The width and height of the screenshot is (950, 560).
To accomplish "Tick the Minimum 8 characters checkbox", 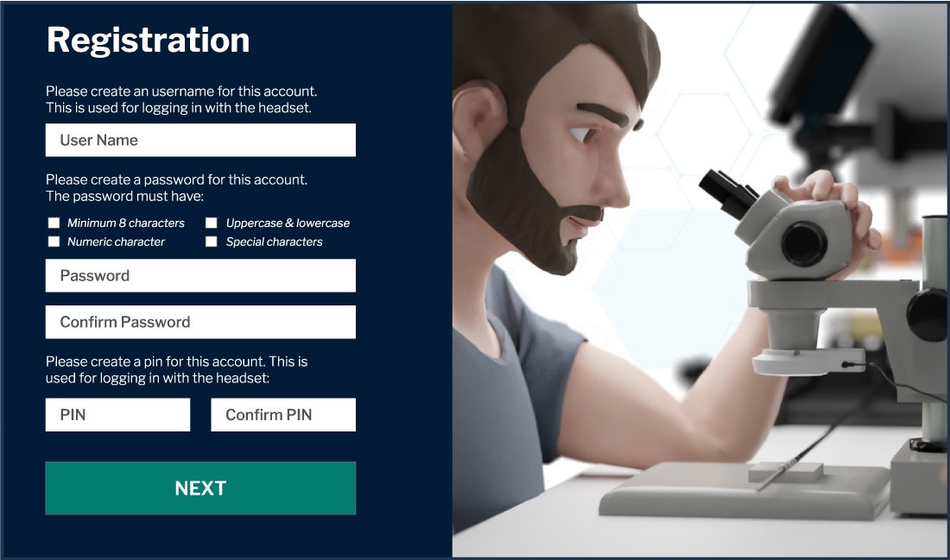I will 54,223.
